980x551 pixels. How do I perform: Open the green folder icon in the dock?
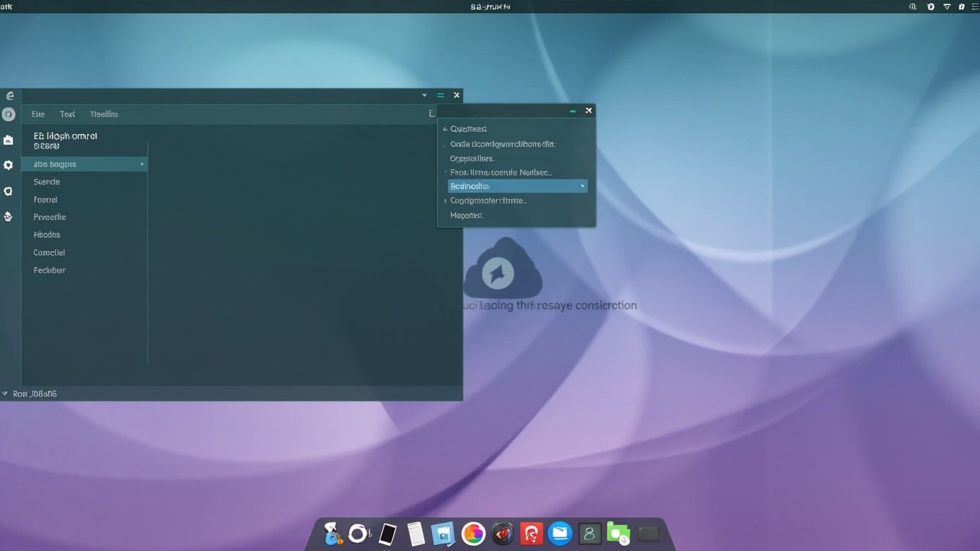[x=618, y=533]
